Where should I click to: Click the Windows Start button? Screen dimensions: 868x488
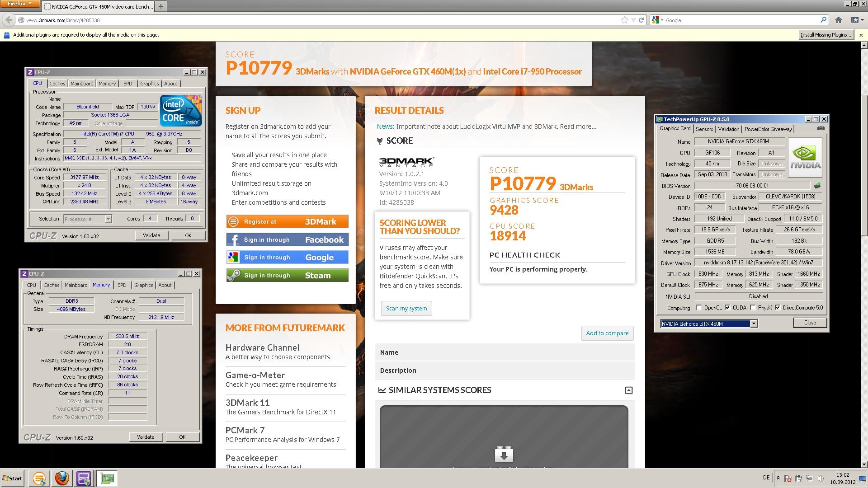12,478
